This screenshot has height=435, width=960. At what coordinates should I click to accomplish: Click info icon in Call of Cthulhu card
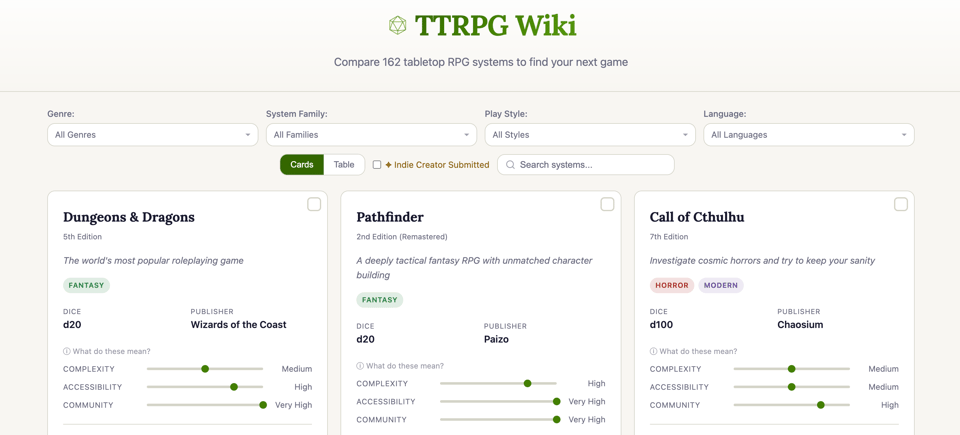654,352
